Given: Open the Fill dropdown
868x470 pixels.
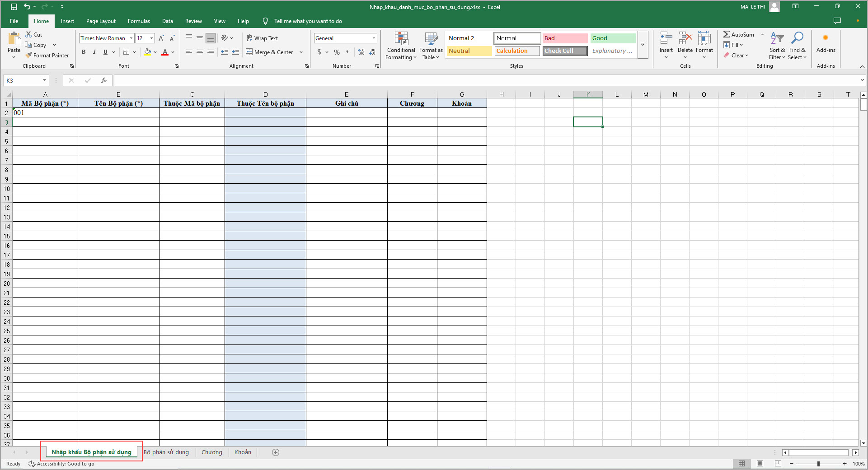Looking at the screenshot, I should click(x=733, y=45).
